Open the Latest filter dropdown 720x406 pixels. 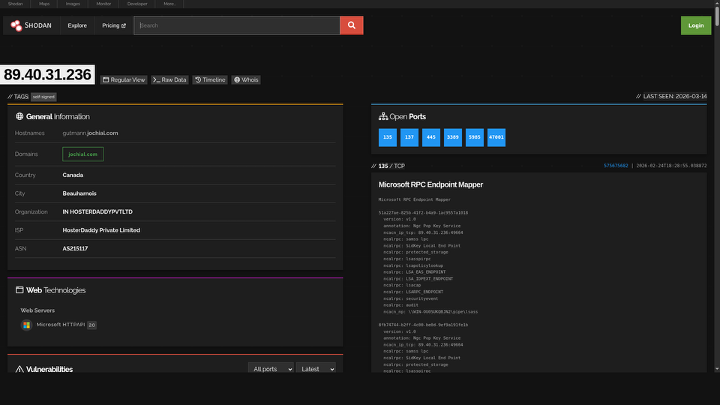pyautogui.click(x=317, y=369)
